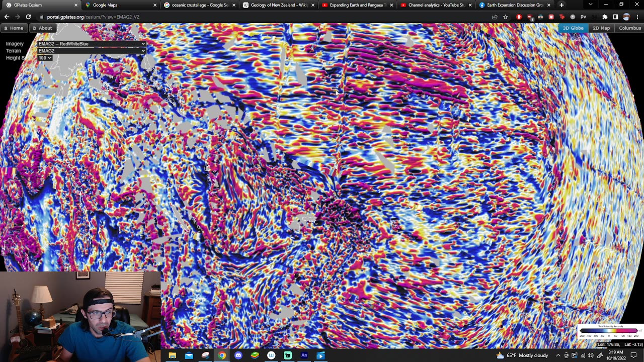Open the About page
This screenshot has width=644, height=362.
tap(42, 28)
